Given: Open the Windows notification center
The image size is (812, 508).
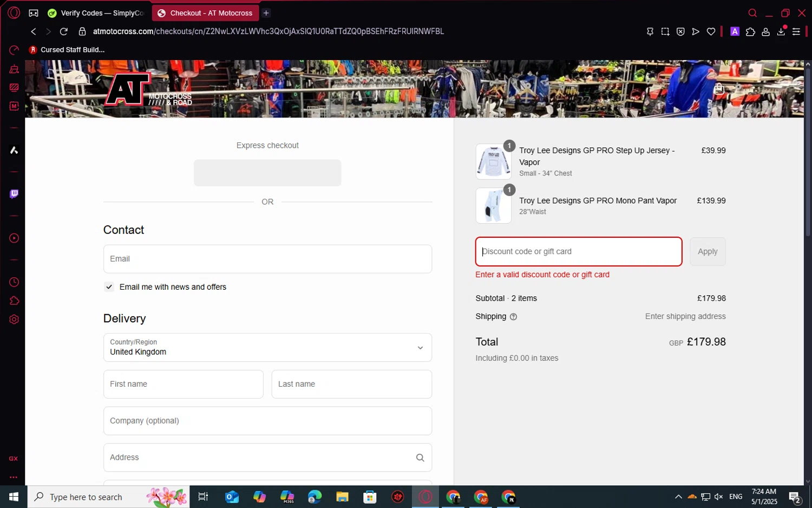Looking at the screenshot, I should click(x=795, y=497).
